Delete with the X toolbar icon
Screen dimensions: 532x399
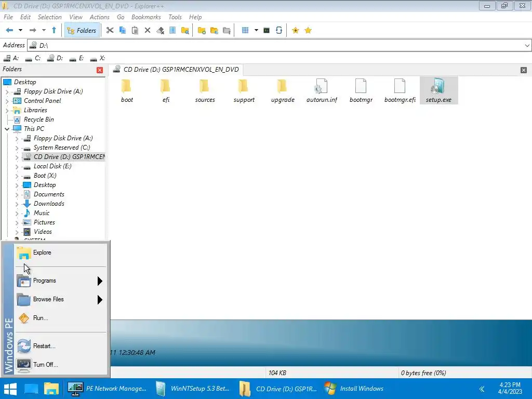[x=147, y=30]
